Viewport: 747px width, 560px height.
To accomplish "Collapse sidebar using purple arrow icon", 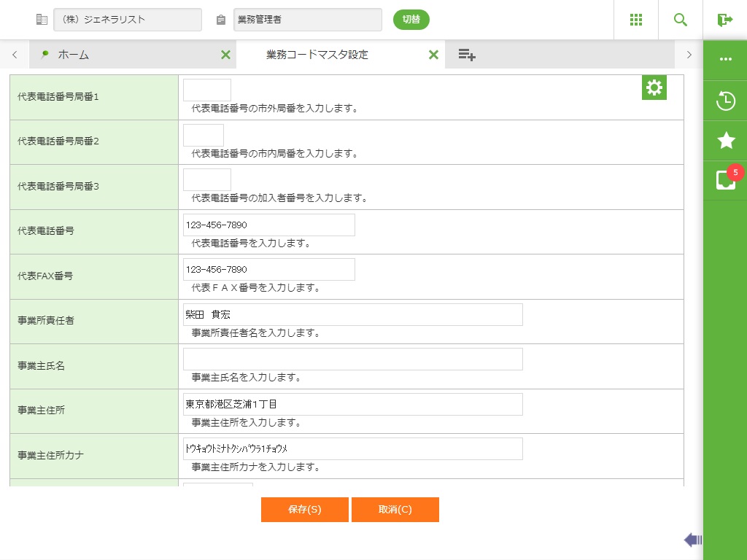I will (692, 540).
